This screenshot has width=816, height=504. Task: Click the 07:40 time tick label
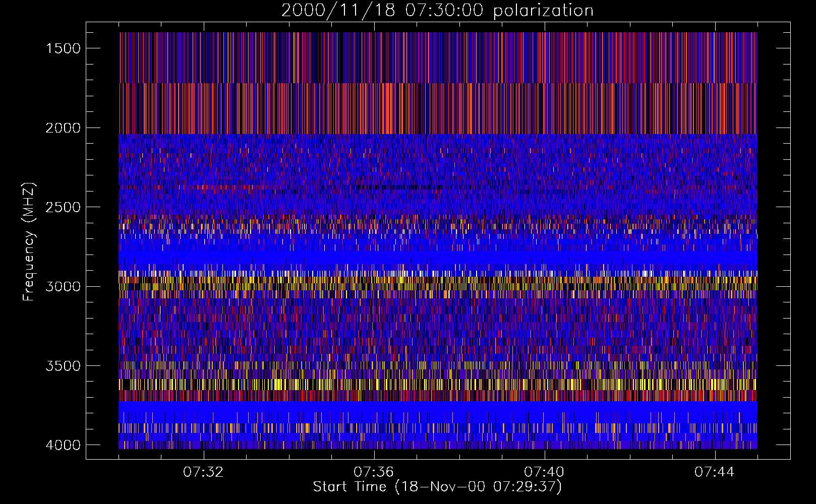pyautogui.click(x=544, y=472)
